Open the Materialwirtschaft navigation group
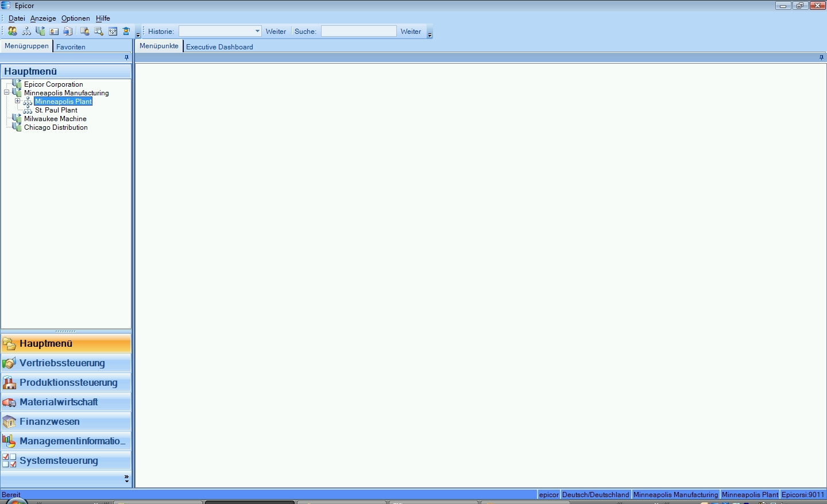Viewport: 827px width, 504px height. (x=66, y=402)
